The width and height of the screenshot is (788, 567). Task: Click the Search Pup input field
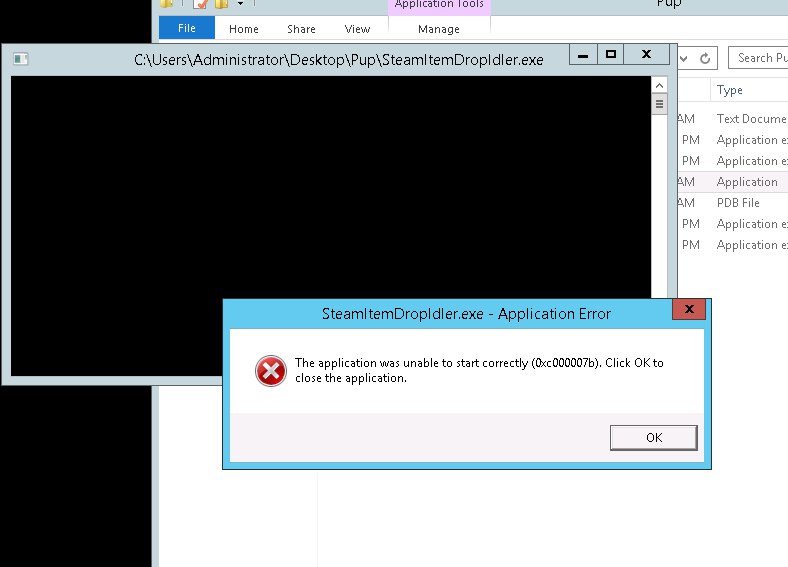[759, 58]
